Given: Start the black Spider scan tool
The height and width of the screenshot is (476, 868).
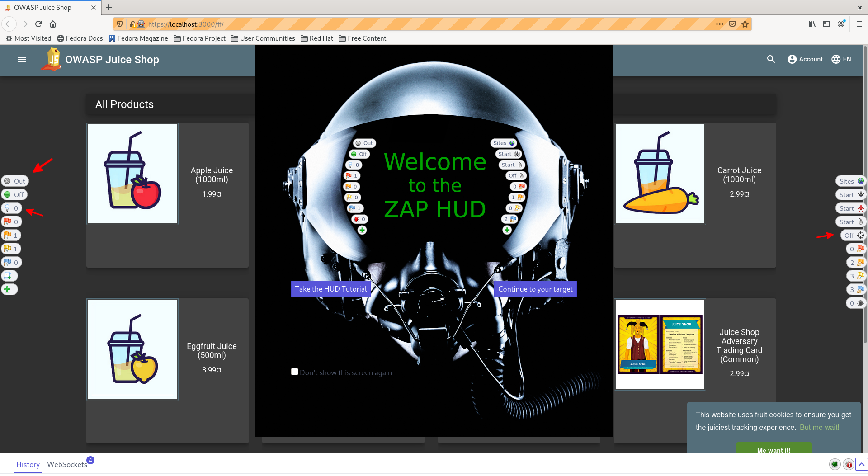Looking at the screenshot, I should pyautogui.click(x=851, y=195).
